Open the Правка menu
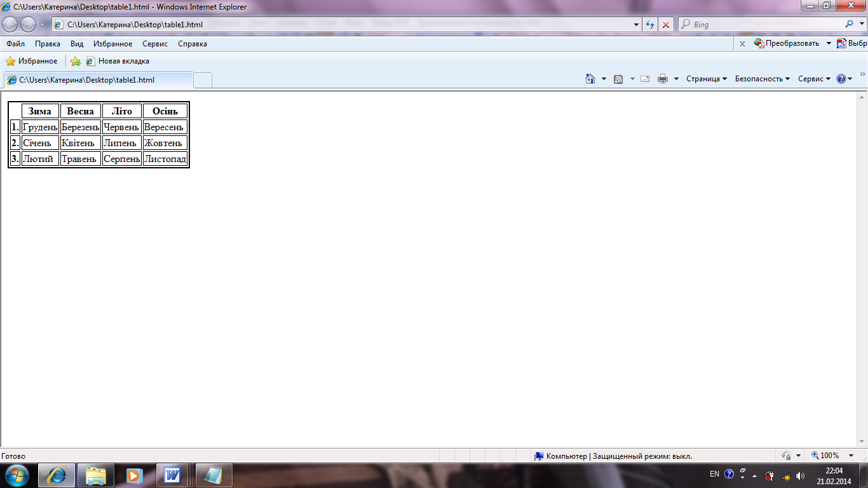The height and width of the screenshot is (488, 868). [48, 44]
